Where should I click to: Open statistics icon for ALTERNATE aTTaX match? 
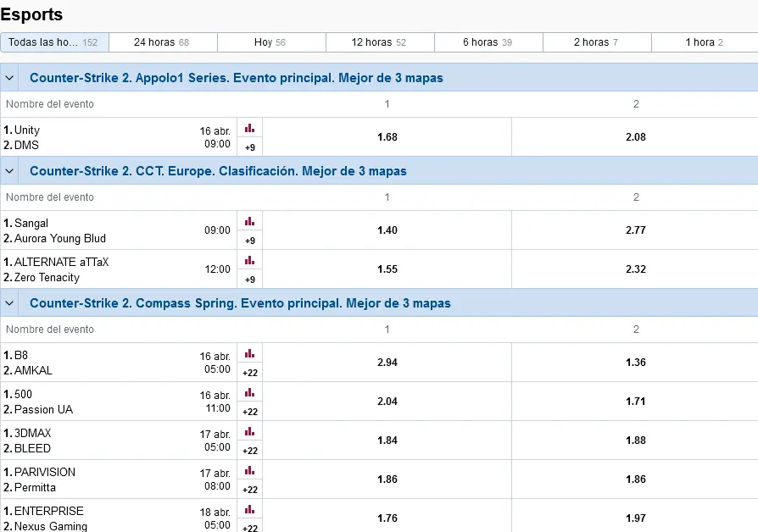[249, 261]
